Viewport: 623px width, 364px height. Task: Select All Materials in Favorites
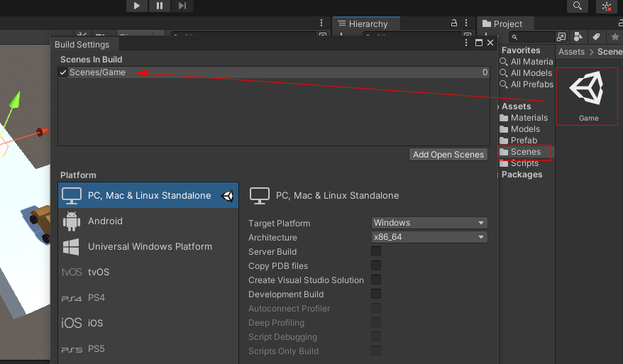coord(526,62)
